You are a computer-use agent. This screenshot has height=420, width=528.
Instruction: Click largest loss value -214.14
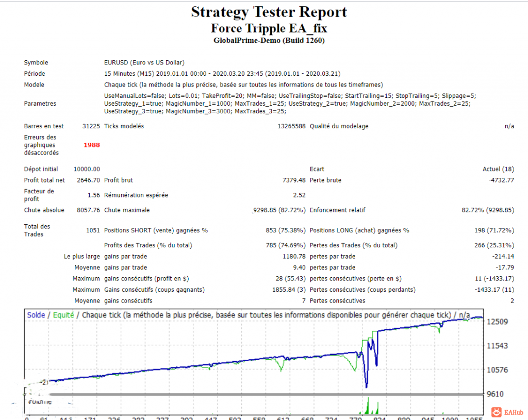point(503,257)
